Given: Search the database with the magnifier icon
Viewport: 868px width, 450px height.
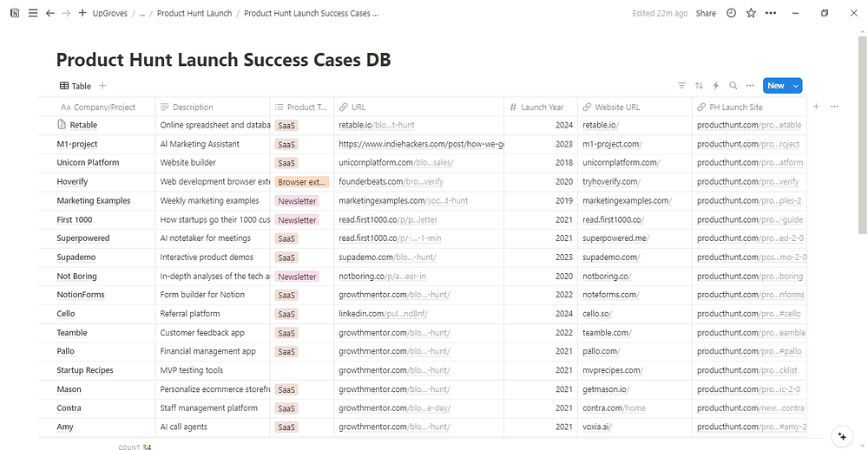Looking at the screenshot, I should [x=733, y=86].
